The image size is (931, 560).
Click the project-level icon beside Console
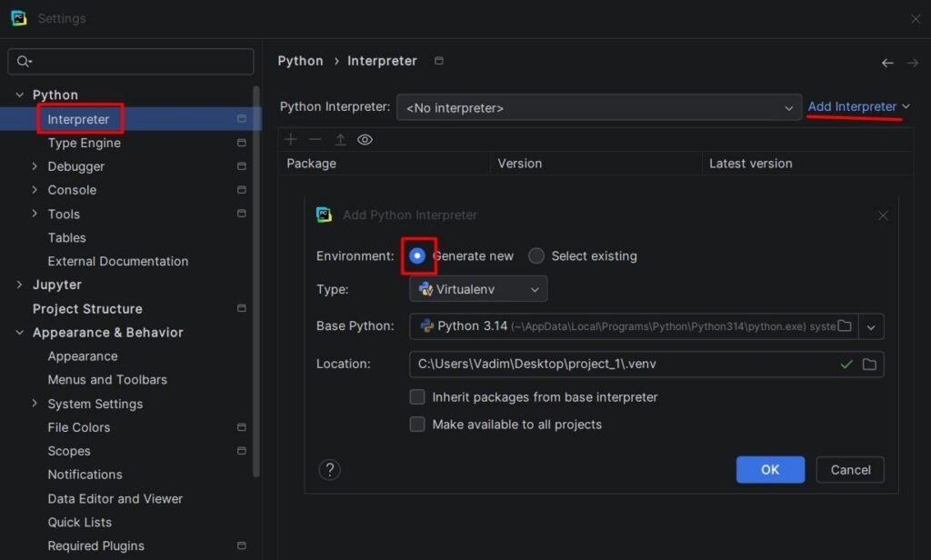pos(242,189)
